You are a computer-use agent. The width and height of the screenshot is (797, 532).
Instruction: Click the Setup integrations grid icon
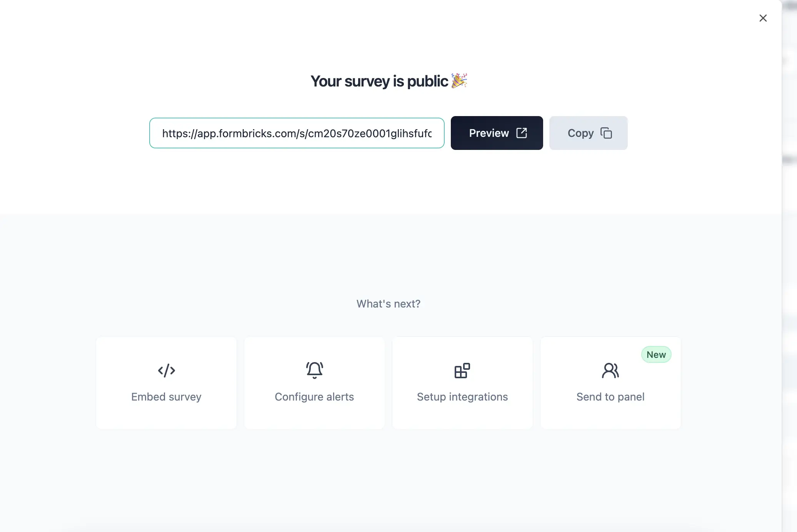coord(462,369)
